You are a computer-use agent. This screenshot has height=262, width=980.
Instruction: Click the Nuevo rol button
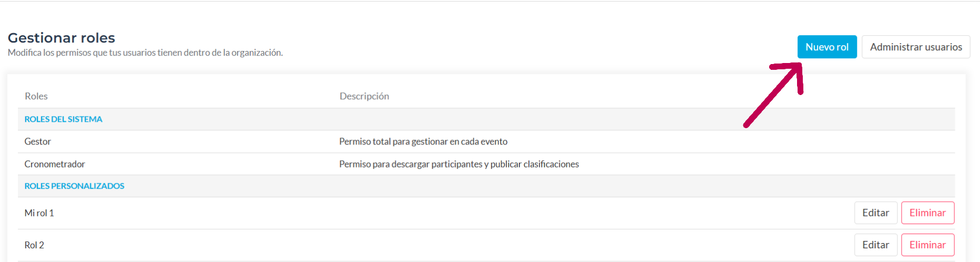click(x=827, y=47)
